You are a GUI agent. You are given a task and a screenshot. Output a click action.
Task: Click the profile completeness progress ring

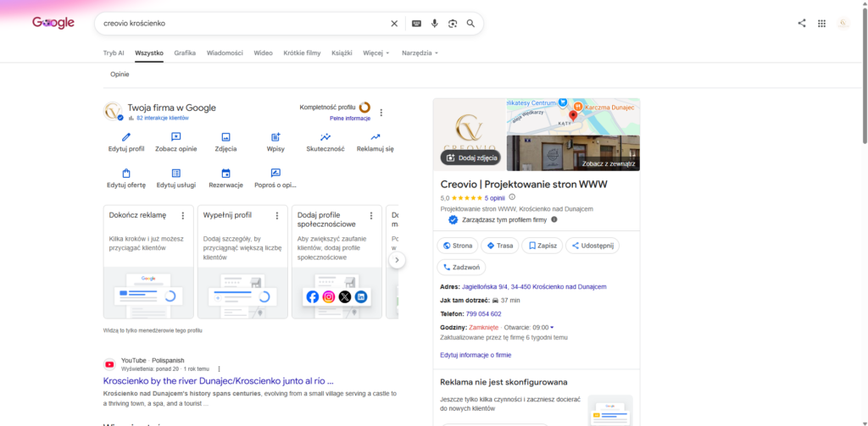tap(364, 108)
